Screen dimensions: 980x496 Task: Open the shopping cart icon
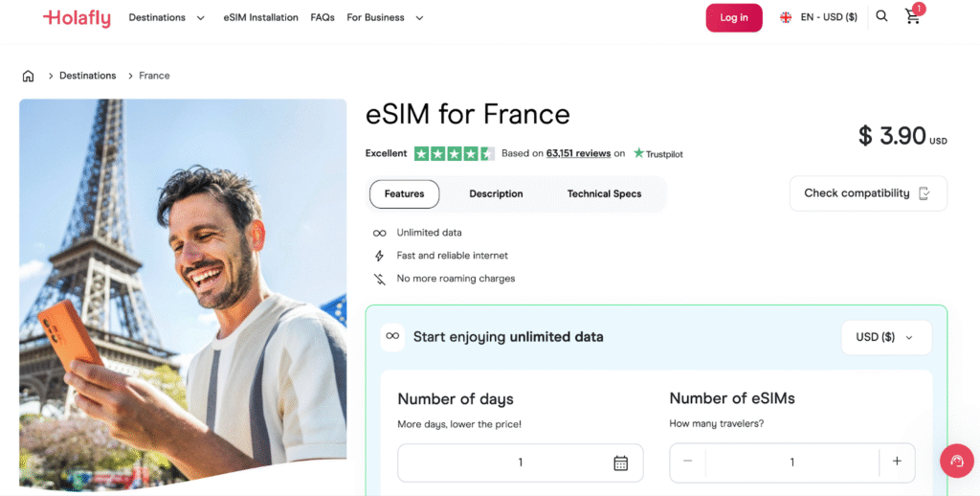(x=912, y=17)
